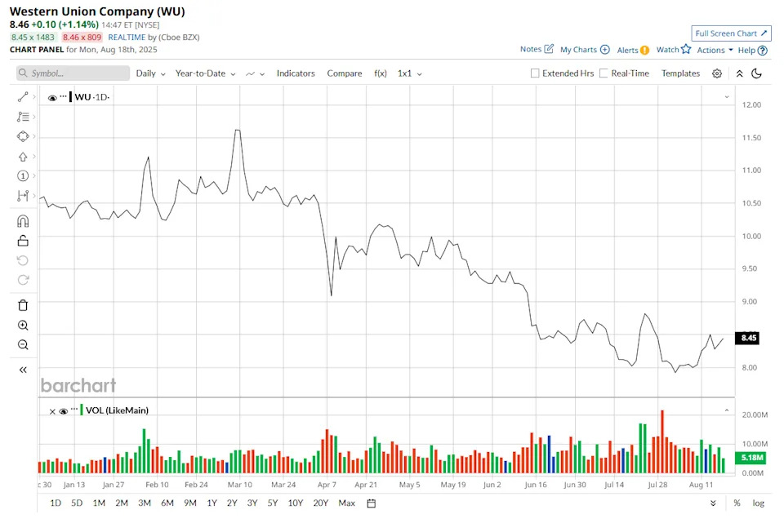Open the Indicators menu

pos(296,73)
